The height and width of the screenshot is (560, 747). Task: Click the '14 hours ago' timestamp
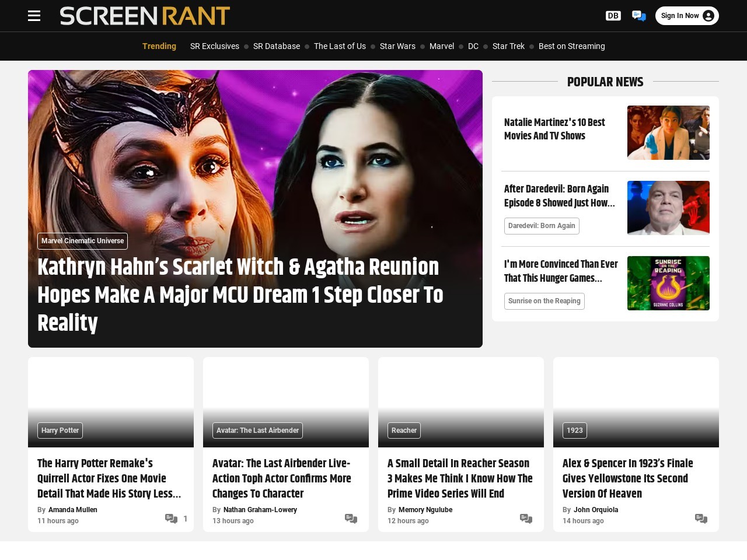[x=583, y=521]
